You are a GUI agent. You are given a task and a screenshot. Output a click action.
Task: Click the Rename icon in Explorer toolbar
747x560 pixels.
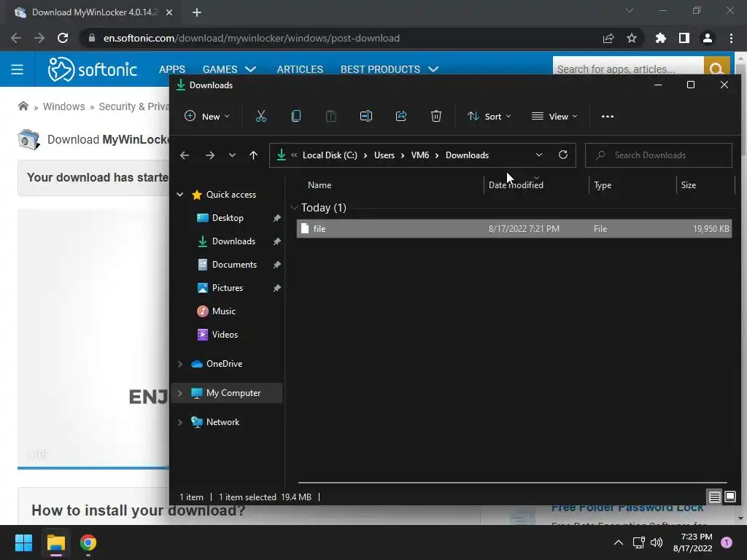pos(366,116)
